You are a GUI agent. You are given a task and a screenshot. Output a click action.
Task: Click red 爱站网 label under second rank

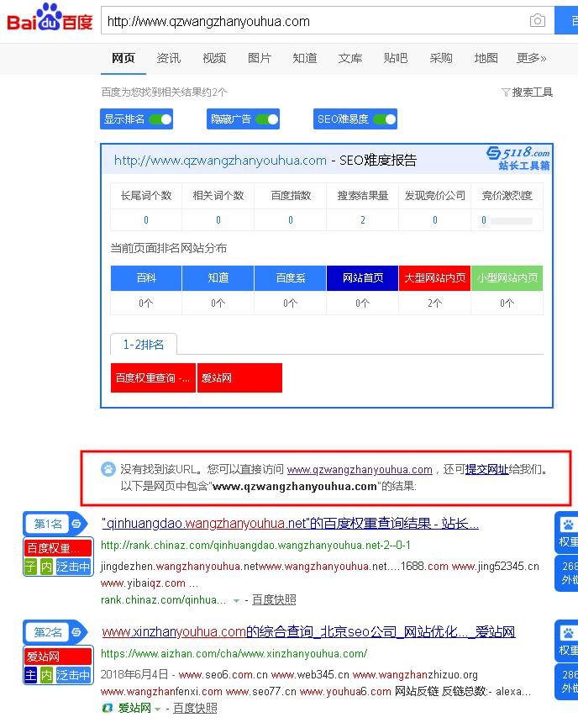58,656
